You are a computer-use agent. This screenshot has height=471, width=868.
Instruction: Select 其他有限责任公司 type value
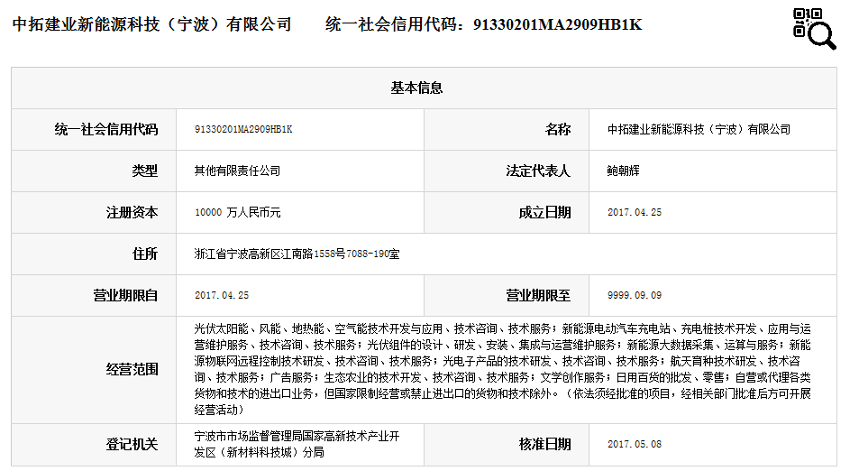click(x=237, y=171)
